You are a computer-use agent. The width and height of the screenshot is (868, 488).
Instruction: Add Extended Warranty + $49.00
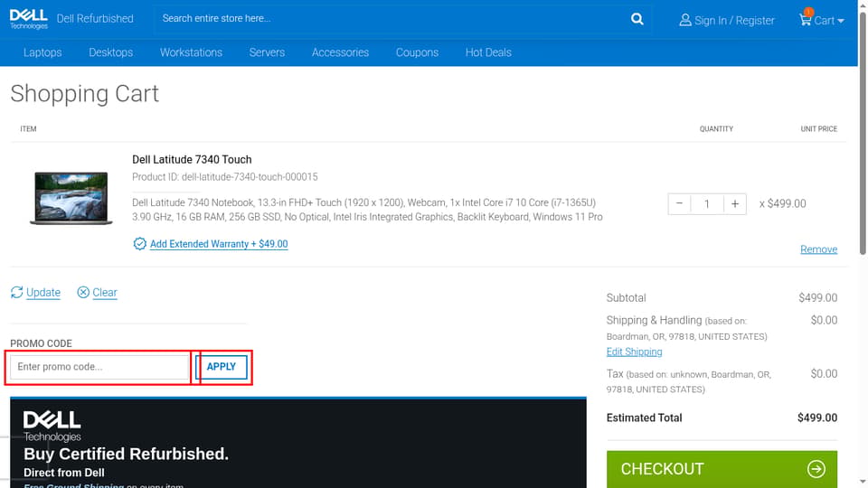219,244
